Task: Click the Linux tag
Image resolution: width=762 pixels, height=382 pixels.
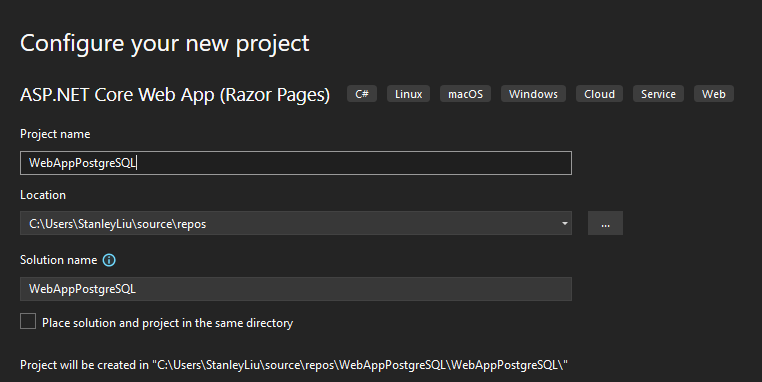Action: pyautogui.click(x=408, y=94)
